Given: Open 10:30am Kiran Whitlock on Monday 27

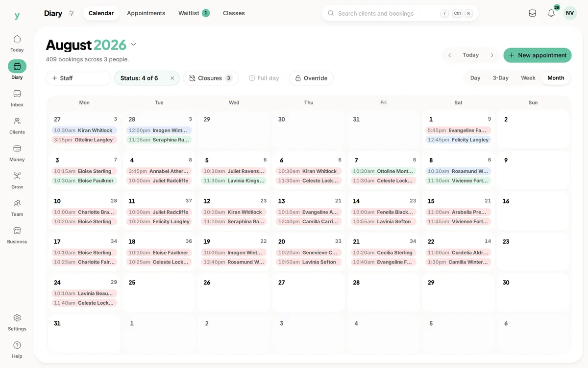Looking at the screenshot, I should coord(84,131).
